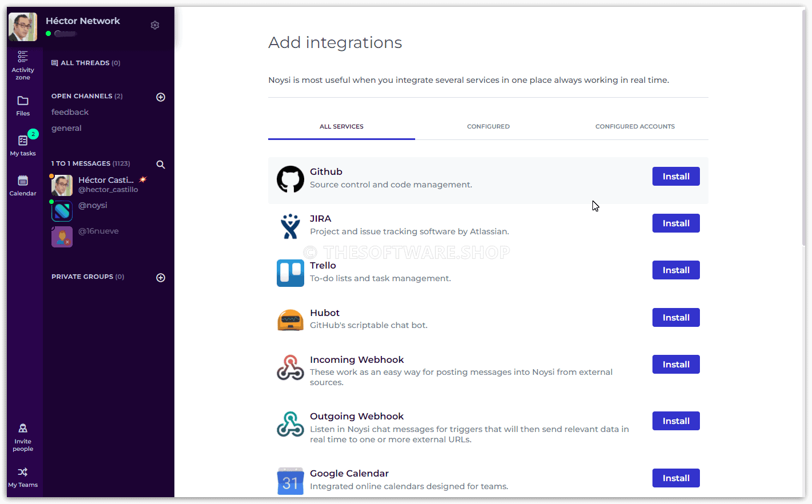Select the @hector_castillo username

[108, 190]
